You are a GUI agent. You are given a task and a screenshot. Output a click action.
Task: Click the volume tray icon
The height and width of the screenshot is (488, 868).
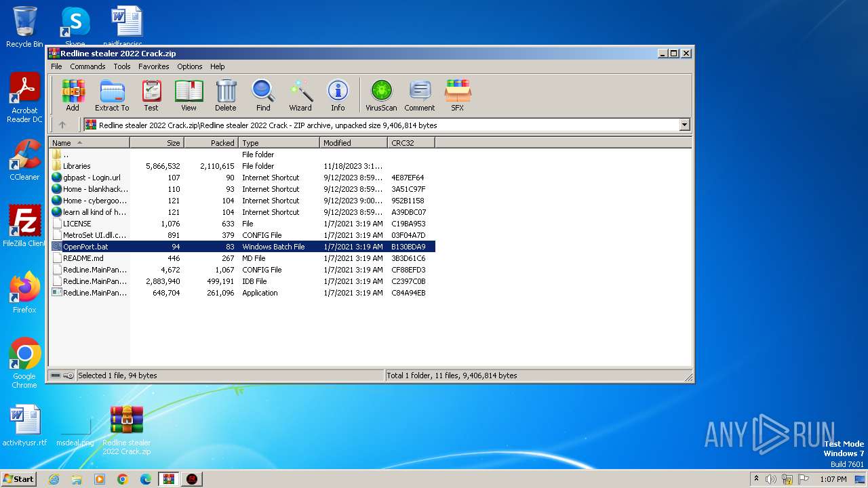tap(771, 479)
